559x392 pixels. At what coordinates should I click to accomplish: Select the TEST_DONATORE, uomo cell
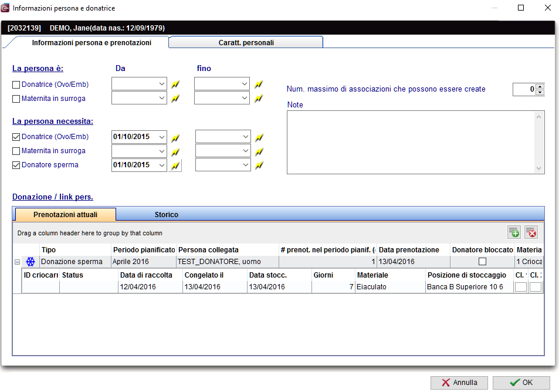228,262
